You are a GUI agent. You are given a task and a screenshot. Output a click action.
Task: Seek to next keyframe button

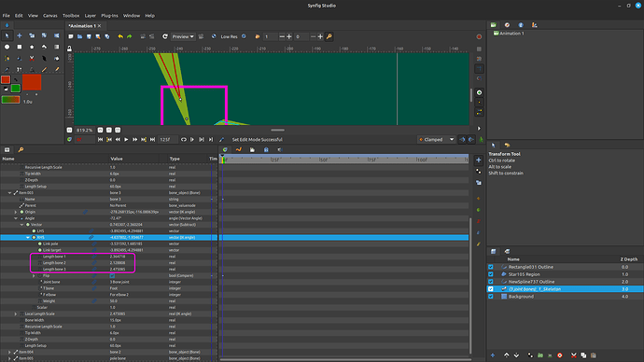coord(144,140)
